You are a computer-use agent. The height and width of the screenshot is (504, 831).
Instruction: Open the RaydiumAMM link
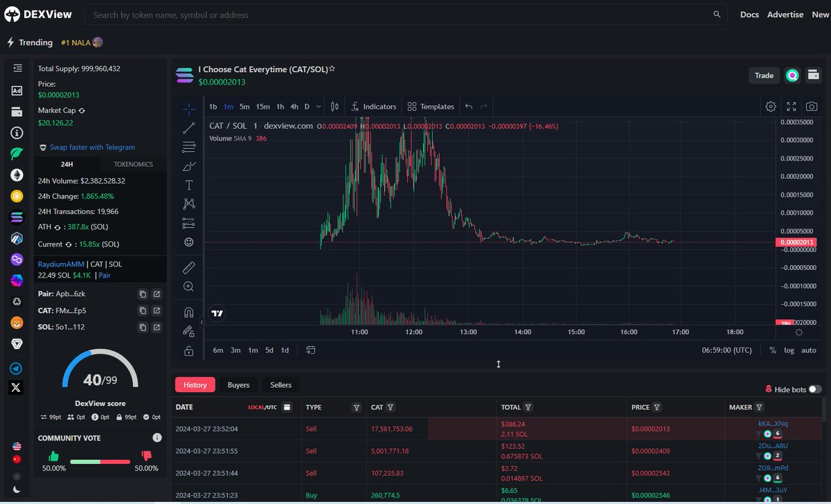[61, 264]
